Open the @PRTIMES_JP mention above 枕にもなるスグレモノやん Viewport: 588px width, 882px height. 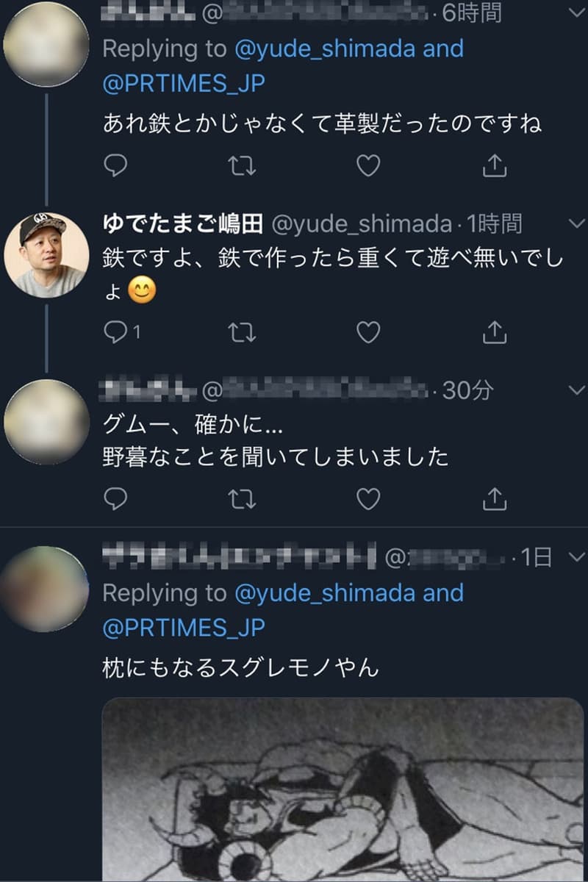184,628
